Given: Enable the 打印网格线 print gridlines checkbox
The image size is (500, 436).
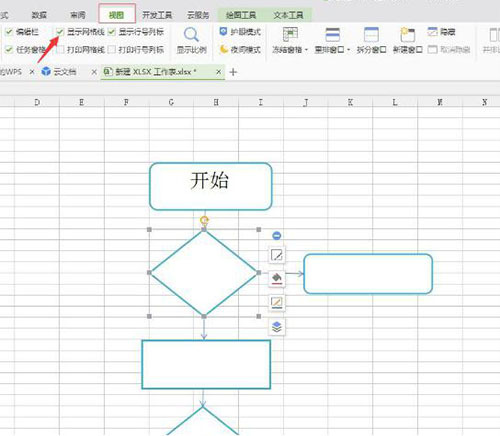Looking at the screenshot, I should click(x=60, y=50).
